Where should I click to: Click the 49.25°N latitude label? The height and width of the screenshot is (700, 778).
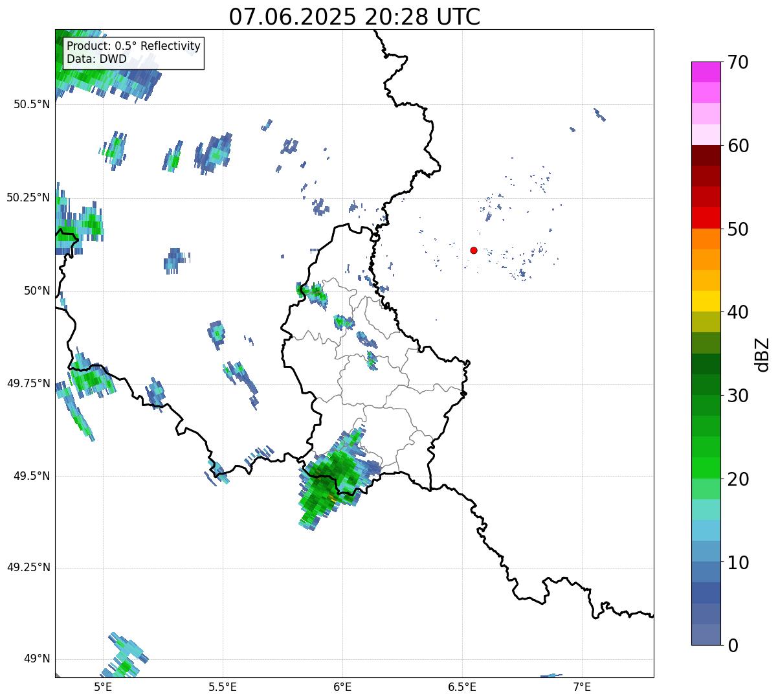coord(28,568)
